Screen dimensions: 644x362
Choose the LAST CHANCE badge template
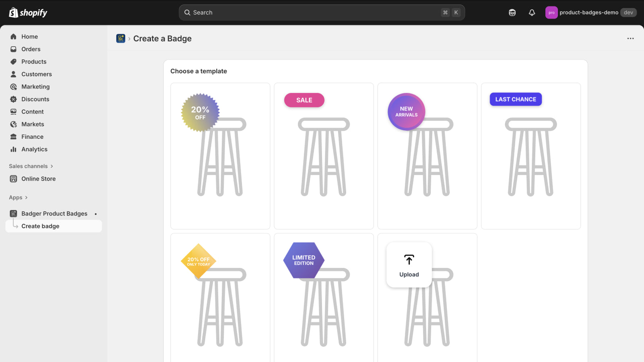(x=530, y=156)
